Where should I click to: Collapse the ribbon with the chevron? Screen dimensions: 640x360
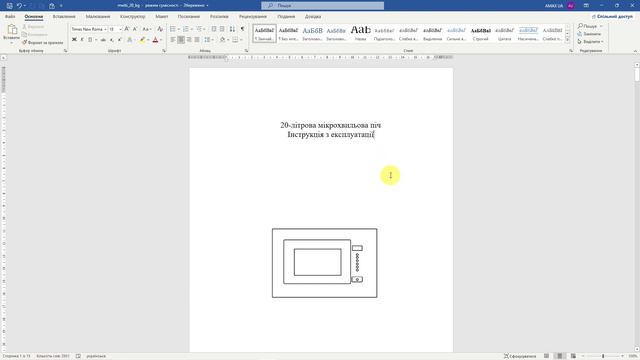click(x=635, y=51)
